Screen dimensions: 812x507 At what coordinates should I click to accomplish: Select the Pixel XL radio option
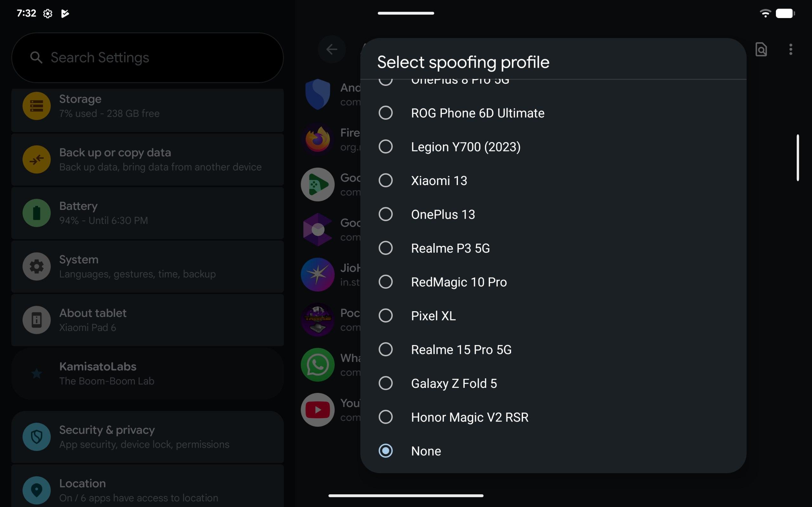tap(385, 316)
